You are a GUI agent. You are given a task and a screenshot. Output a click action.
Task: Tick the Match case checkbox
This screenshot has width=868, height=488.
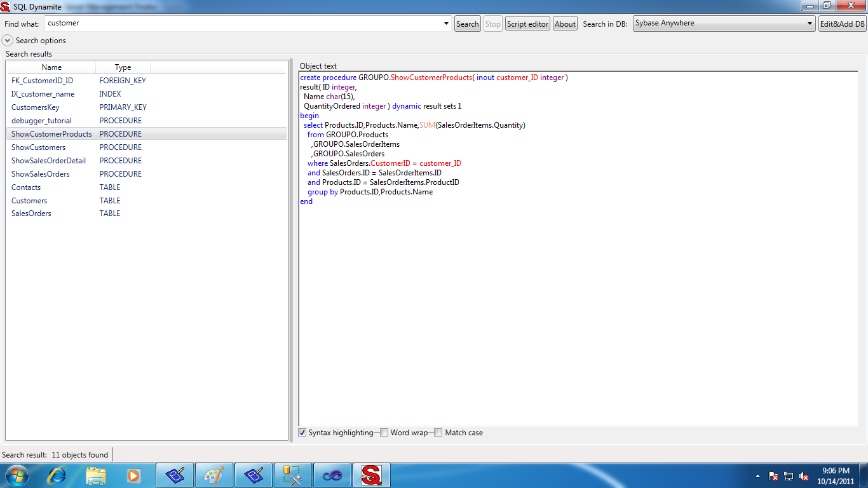click(438, 433)
